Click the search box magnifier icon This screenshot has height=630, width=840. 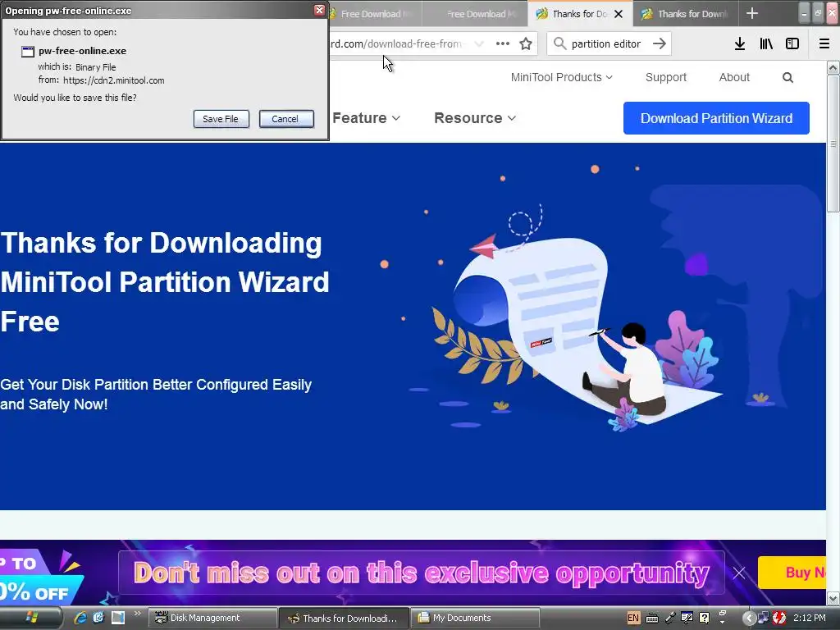[x=559, y=43]
